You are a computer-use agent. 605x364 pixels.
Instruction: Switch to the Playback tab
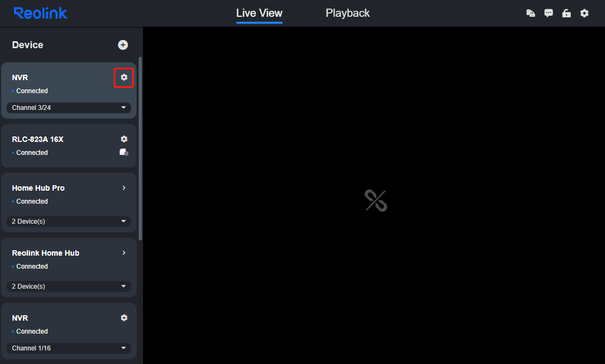tap(348, 13)
